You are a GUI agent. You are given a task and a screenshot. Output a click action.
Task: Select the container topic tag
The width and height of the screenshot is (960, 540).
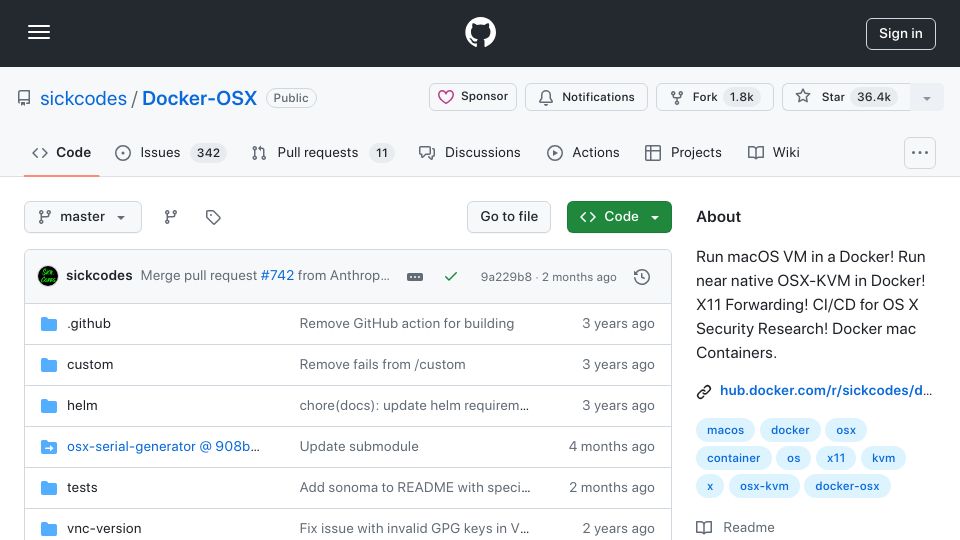[733, 458]
